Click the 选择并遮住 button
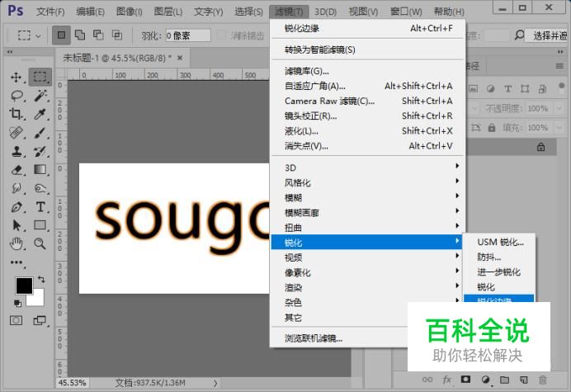Viewport: 571px width, 392px height. (550, 35)
